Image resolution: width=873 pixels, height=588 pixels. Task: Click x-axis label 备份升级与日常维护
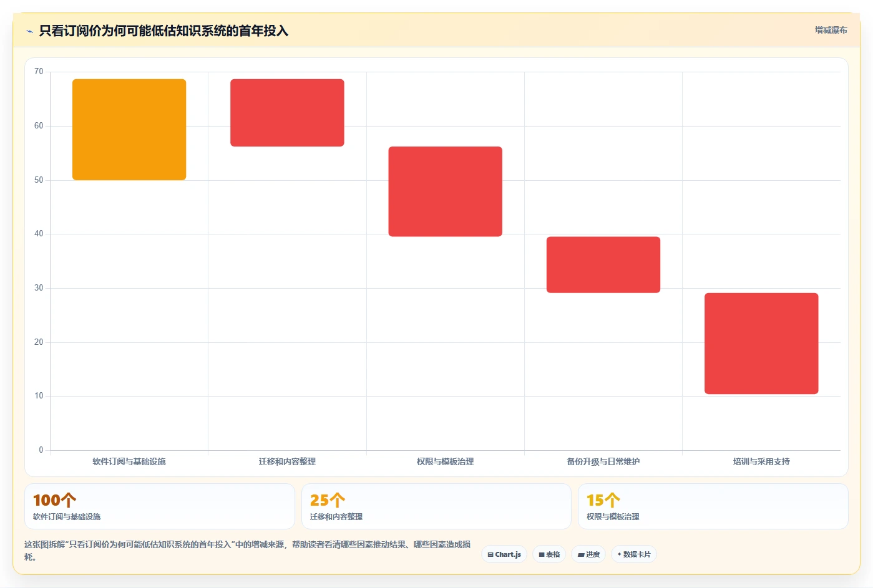(603, 461)
